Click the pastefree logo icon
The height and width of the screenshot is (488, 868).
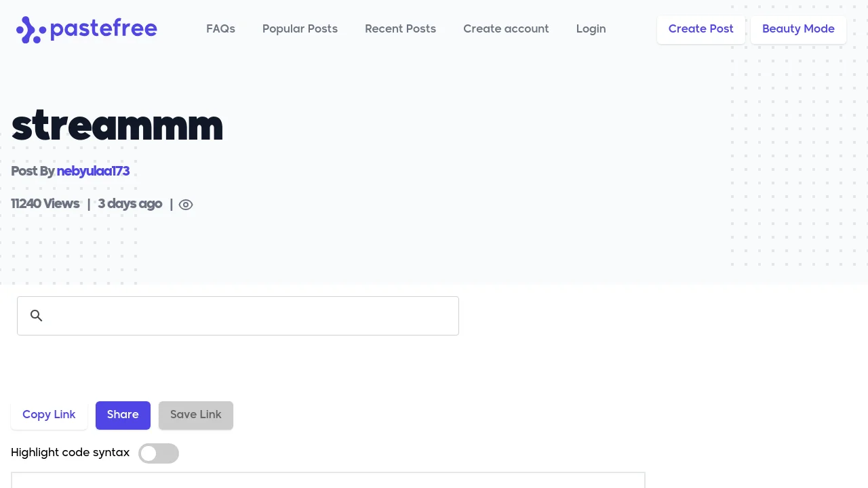tap(31, 30)
